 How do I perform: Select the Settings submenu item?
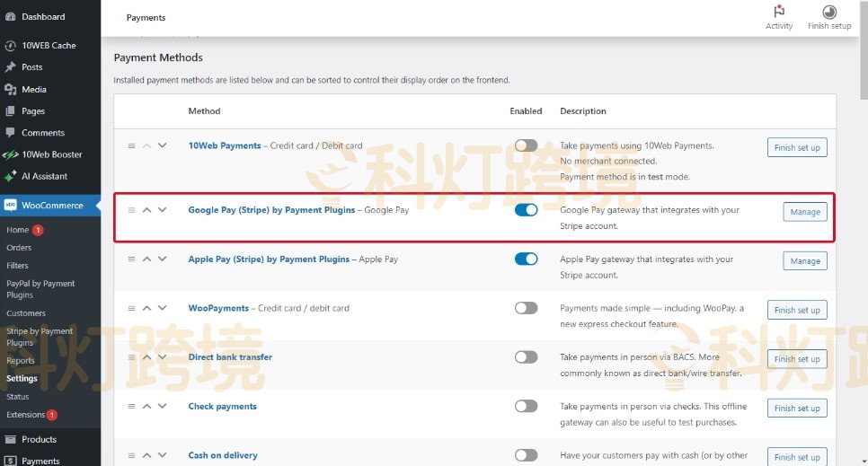22,379
